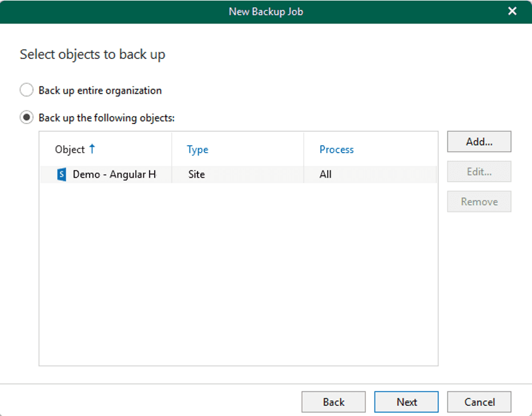Click the SharePoint site icon beside Demo - Angular H
This screenshot has height=416, width=532.
pos(61,174)
